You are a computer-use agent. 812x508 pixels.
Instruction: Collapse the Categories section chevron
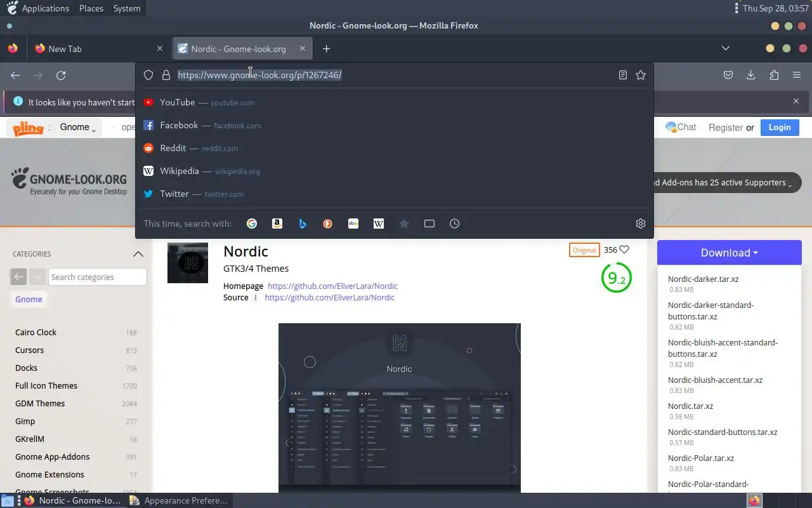tap(138, 254)
